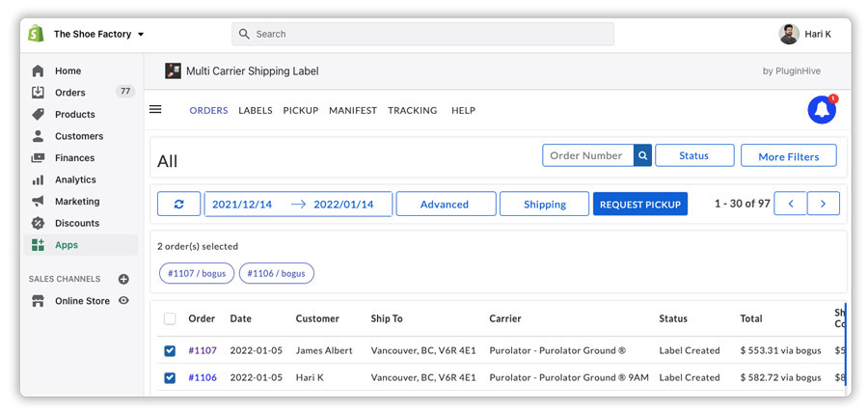Click the Finances icon in sidebar
Screen dimensions: 868x412
[x=38, y=158]
